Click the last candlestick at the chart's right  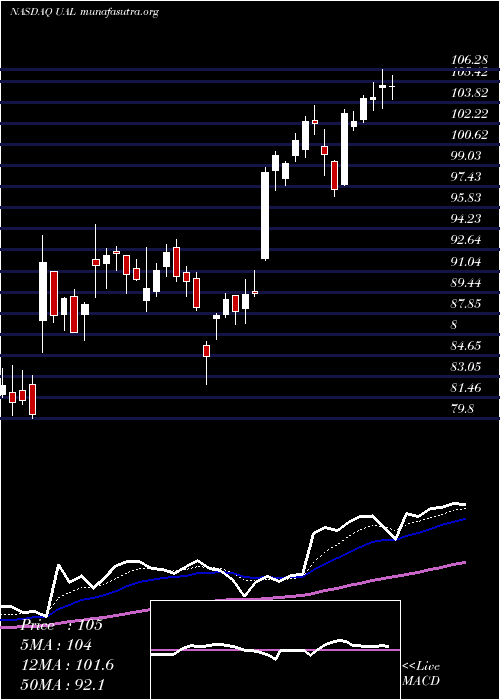(392, 87)
